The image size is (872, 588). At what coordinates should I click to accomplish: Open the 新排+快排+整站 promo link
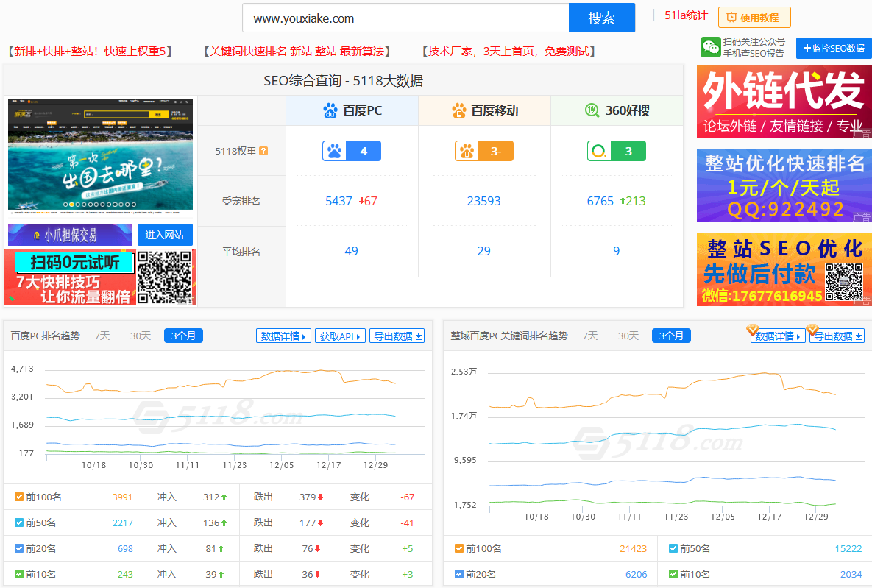[90, 52]
